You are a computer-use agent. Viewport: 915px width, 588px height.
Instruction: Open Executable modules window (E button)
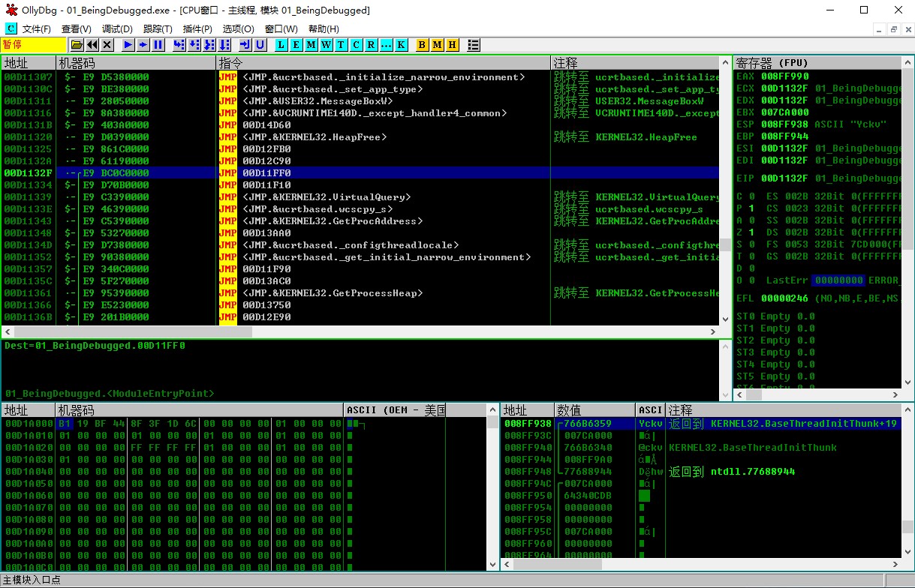[x=296, y=45]
